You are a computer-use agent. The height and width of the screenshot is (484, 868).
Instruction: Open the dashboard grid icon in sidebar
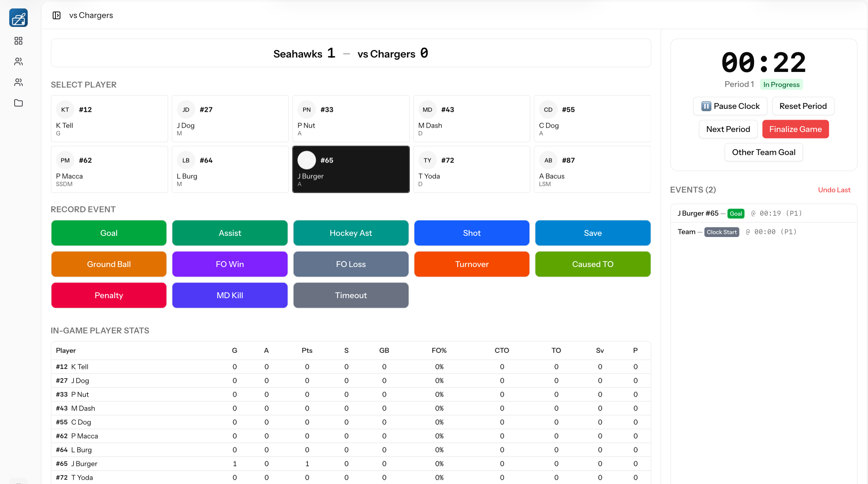point(18,41)
